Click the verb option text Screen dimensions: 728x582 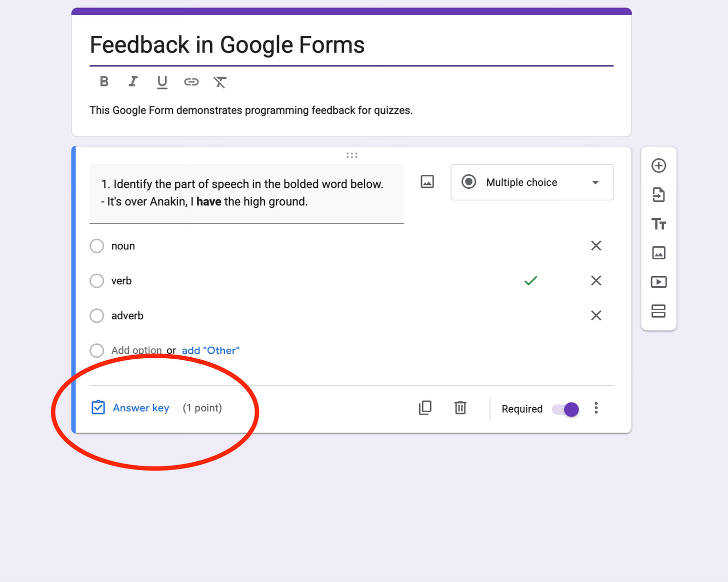point(121,281)
